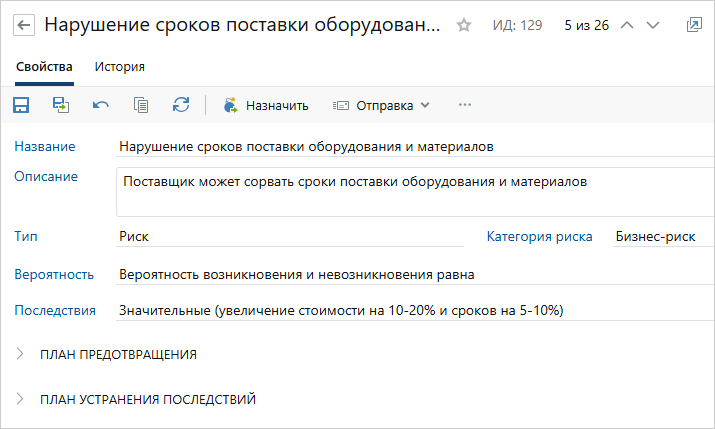Go to previous record with up chevron
The width and height of the screenshot is (715, 429).
pos(627,25)
